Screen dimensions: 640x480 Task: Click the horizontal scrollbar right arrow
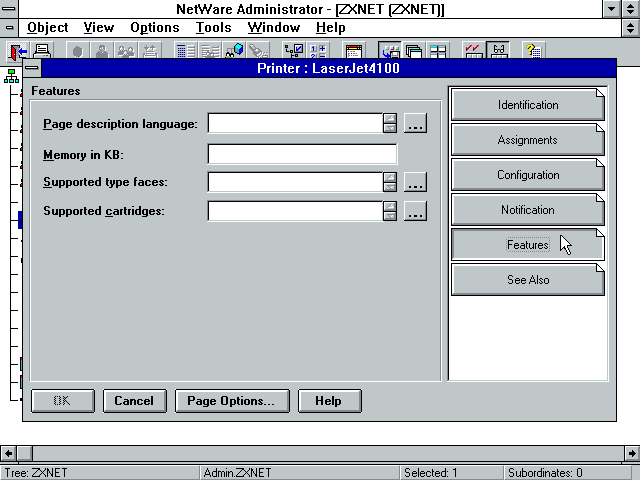(x=632, y=453)
